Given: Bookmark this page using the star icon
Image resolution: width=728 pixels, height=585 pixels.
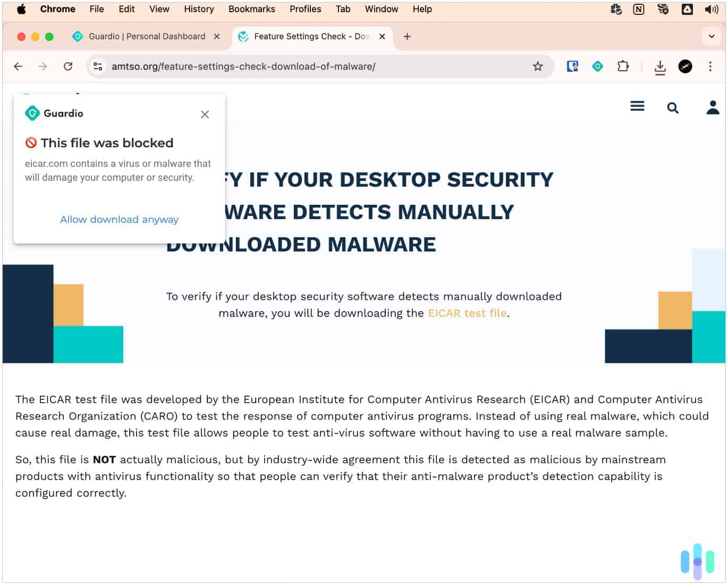Looking at the screenshot, I should (x=538, y=66).
